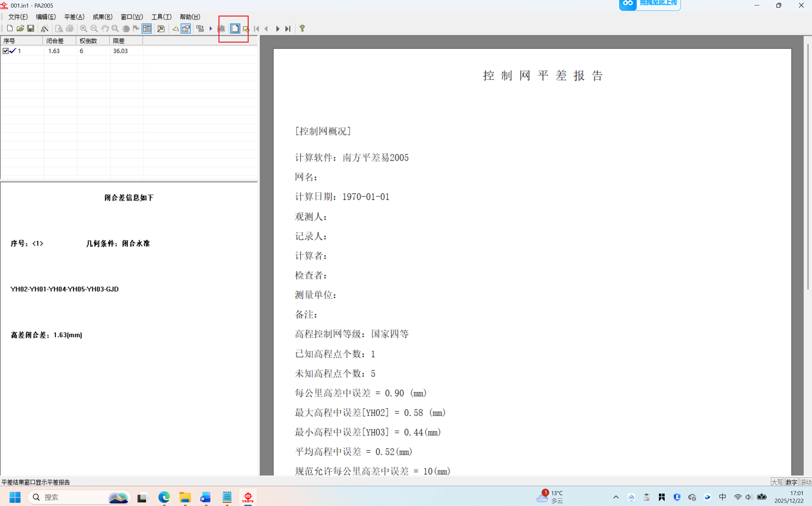Open the 文件(F) menu
Screen dimensions: 812x506
(x=18, y=17)
